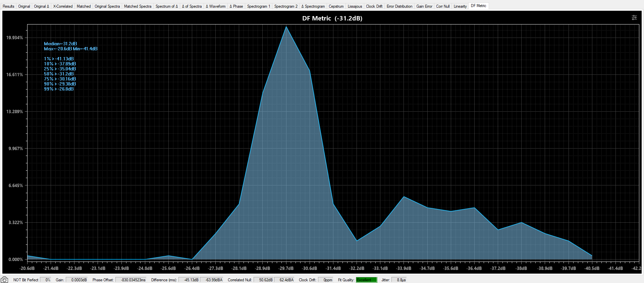Click the camera screenshot icon

(4, 280)
